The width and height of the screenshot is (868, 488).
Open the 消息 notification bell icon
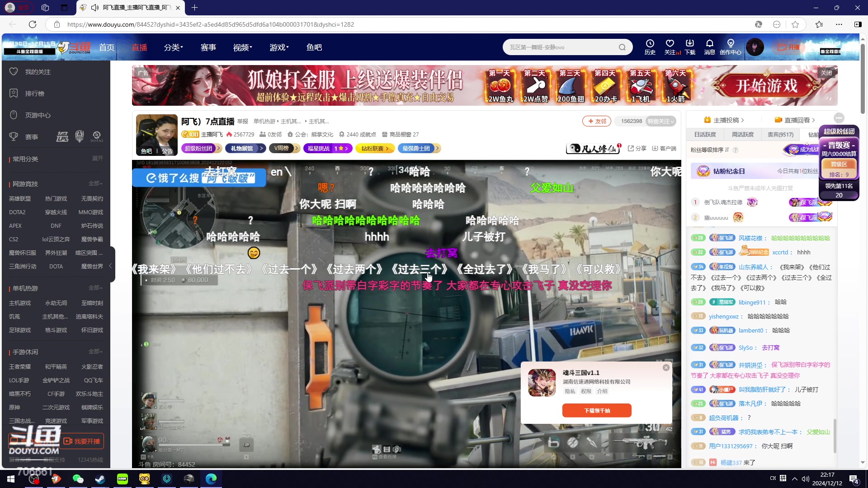click(x=709, y=47)
